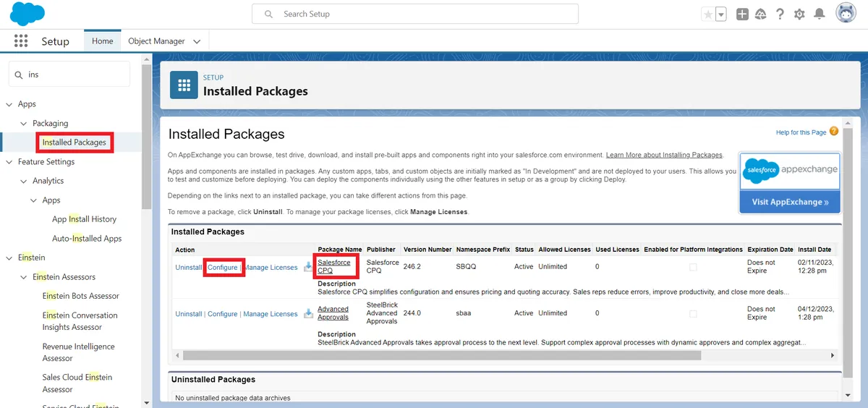Click the Favorites star icon

707,14
